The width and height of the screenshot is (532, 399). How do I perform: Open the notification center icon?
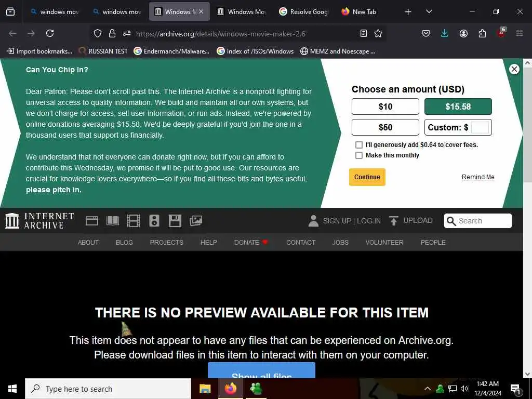click(515, 389)
